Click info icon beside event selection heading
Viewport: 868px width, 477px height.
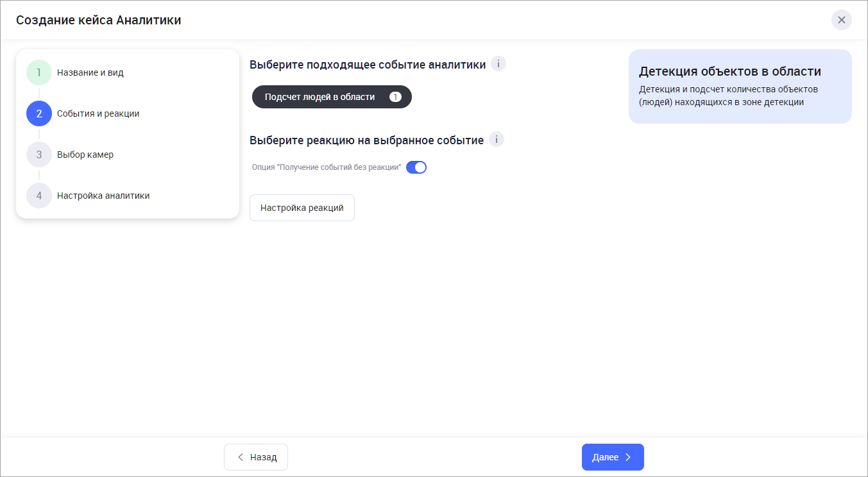[498, 64]
